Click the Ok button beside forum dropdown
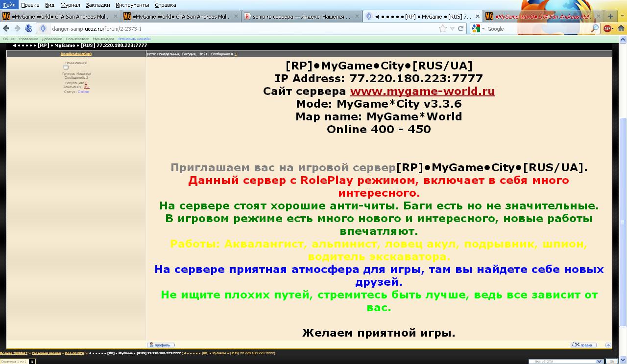Viewport: 627px width, 364px height. 611,362
